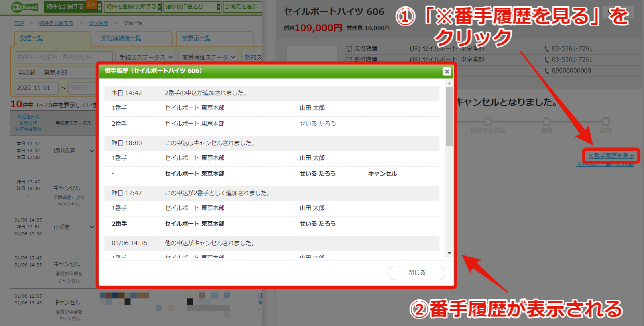Click the TOP breadcrumb link
644x326 pixels.
[19, 23]
